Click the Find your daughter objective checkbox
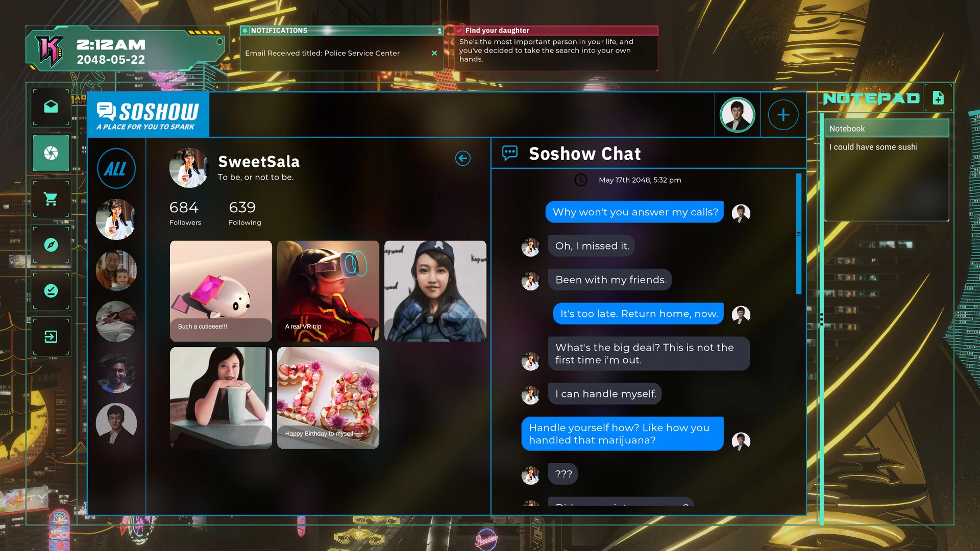This screenshot has height=551, width=980. point(459,31)
